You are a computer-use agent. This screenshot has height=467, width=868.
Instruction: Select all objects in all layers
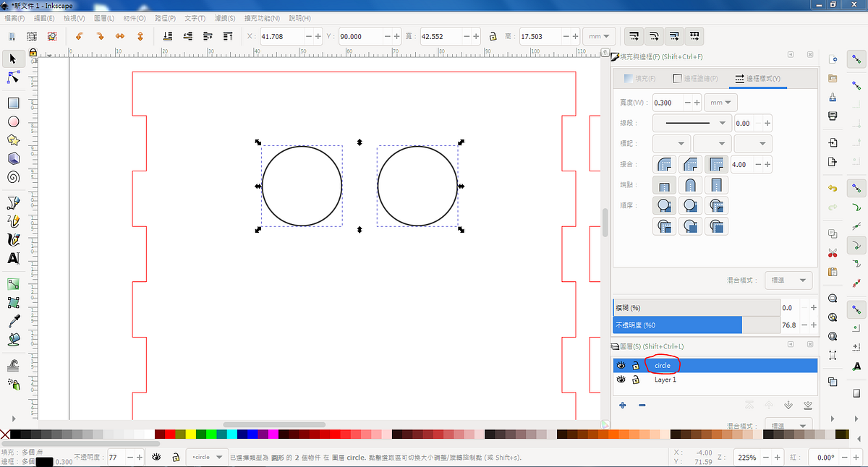(x=32, y=35)
